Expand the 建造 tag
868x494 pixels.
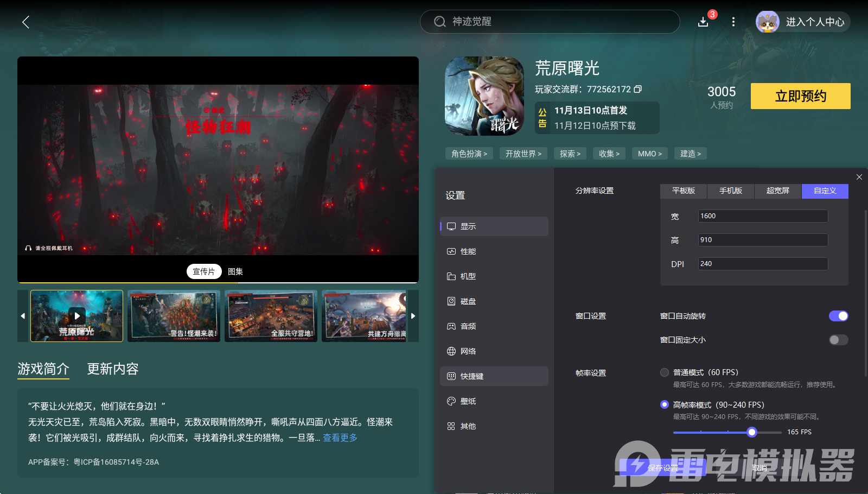tap(691, 154)
